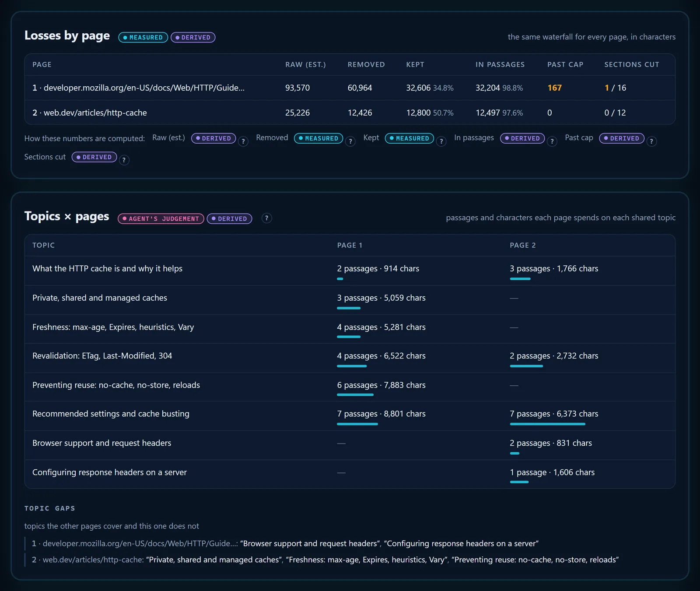Viewport: 700px width, 591px height.
Task: Click the DERIVED badge beside Losses by page
Action: (x=193, y=38)
